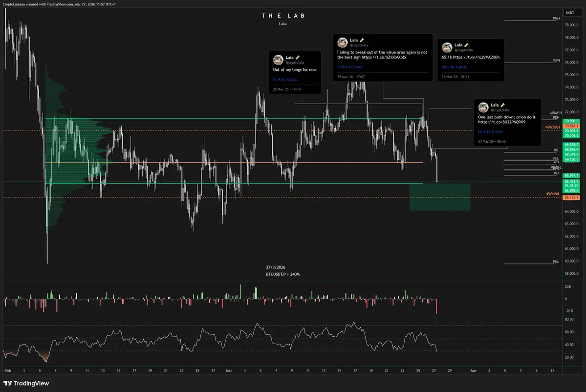
Task: Click Lala's avatar on the 25 Mar 17:07 post
Action: point(342,42)
